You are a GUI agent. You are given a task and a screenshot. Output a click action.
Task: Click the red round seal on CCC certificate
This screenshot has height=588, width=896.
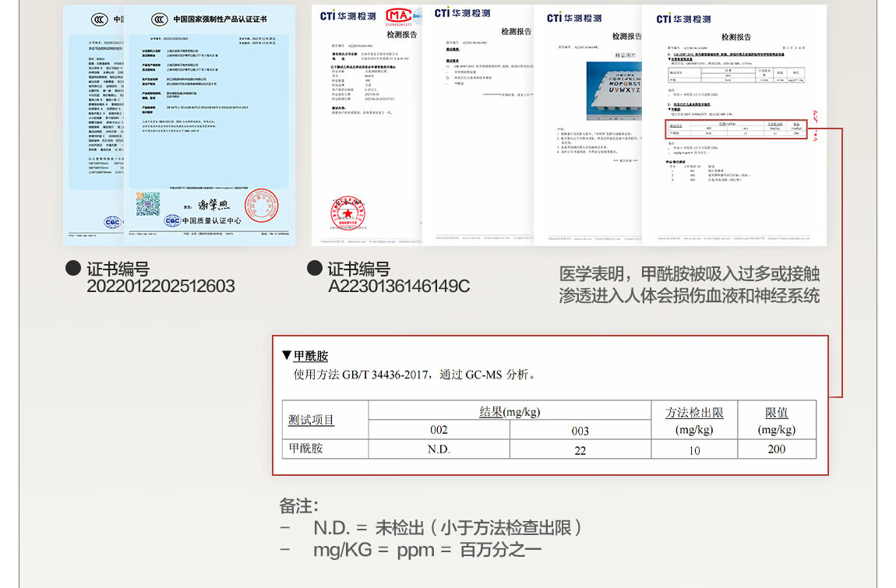click(x=262, y=206)
